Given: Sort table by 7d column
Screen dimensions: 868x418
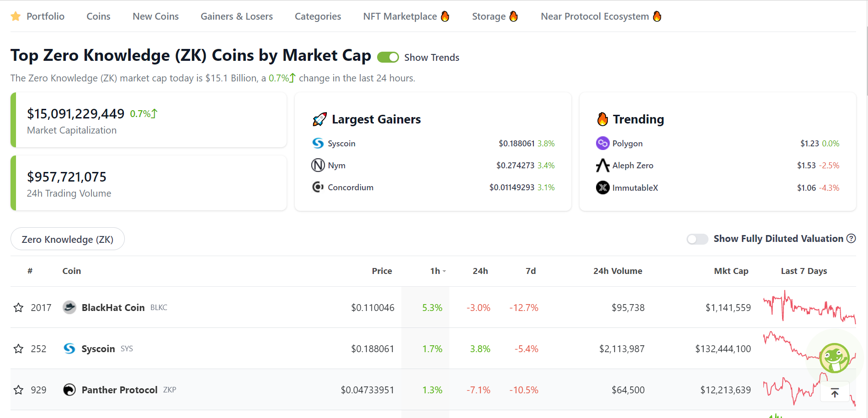Looking at the screenshot, I should pyautogui.click(x=531, y=271).
